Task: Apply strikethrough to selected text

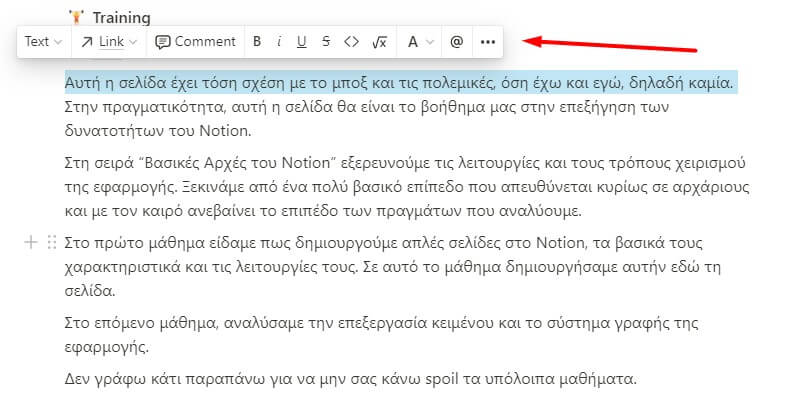Action: 326,42
